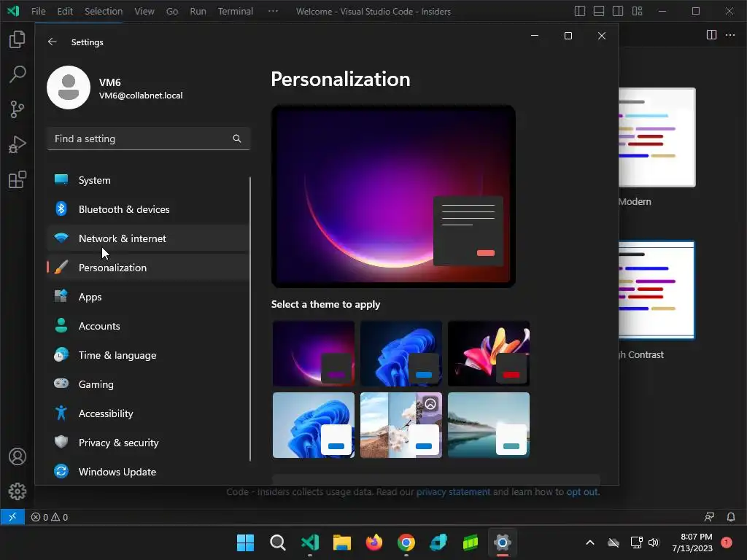
Task: Customize VS Code layout icon
Action: click(637, 11)
